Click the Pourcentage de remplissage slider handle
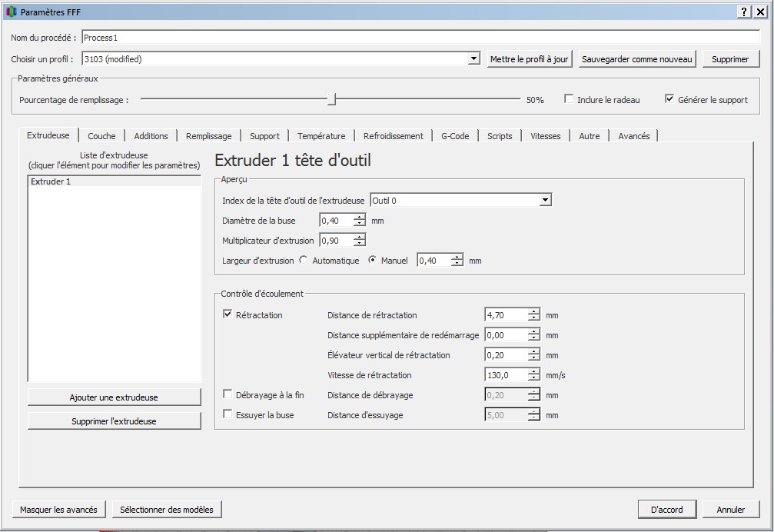 [331, 99]
